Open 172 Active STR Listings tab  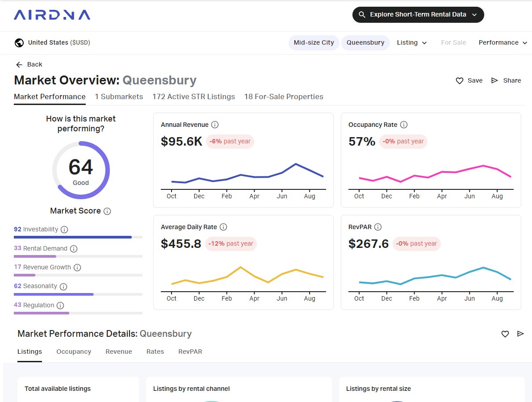click(194, 96)
